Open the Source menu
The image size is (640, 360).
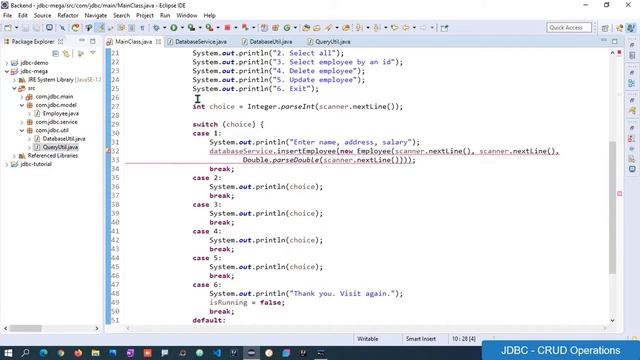point(42,16)
